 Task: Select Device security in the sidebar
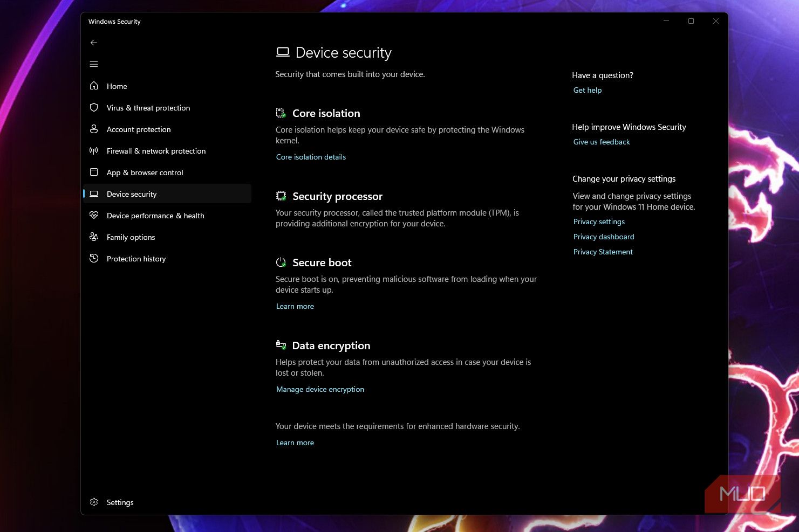167,194
